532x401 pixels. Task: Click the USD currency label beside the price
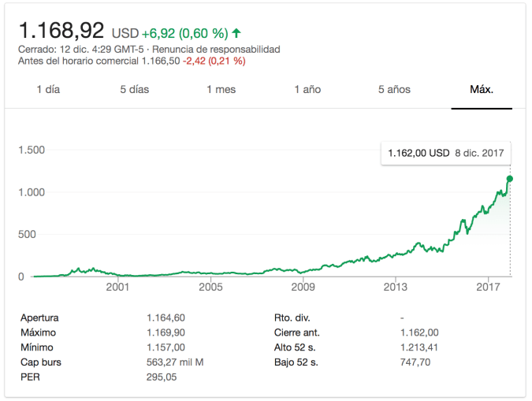[125, 33]
